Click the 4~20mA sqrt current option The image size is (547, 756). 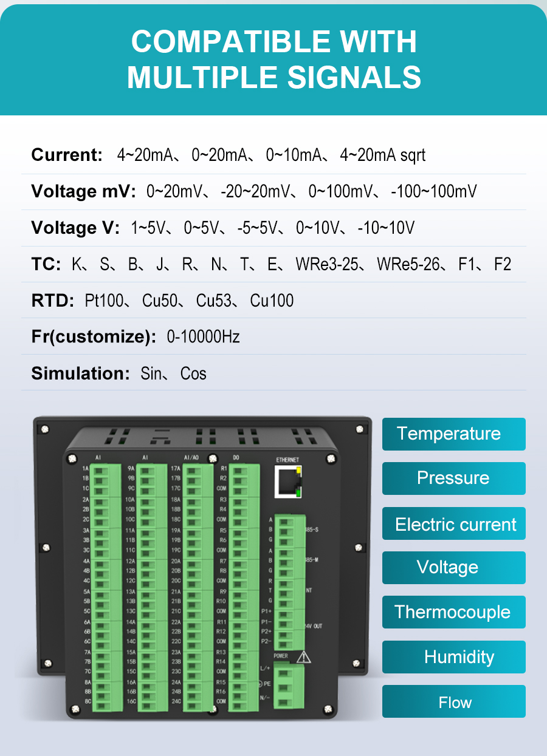pyautogui.click(x=382, y=155)
